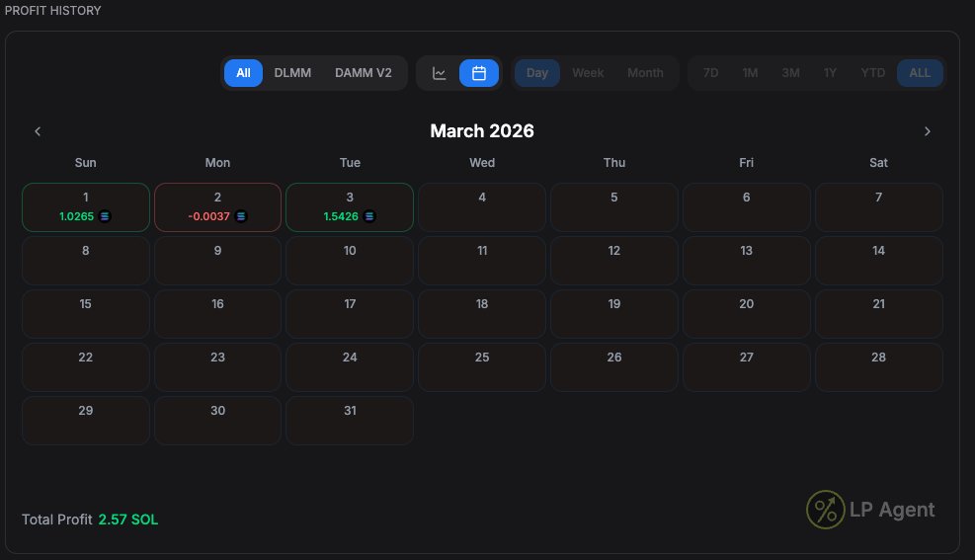Screen dimensions: 975x560
Task: Select March 29 calendar day
Action: tap(86, 421)
